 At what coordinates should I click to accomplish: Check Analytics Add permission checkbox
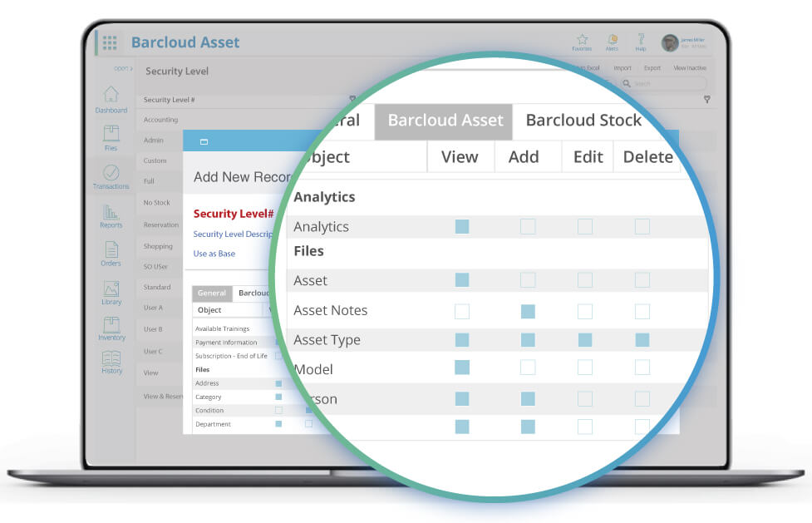pyautogui.click(x=528, y=226)
